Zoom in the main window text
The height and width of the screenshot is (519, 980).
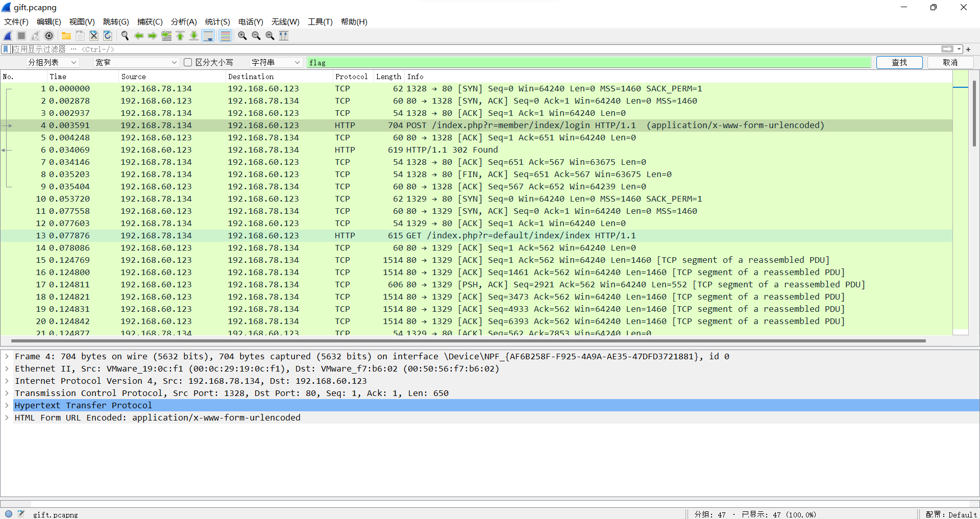242,36
